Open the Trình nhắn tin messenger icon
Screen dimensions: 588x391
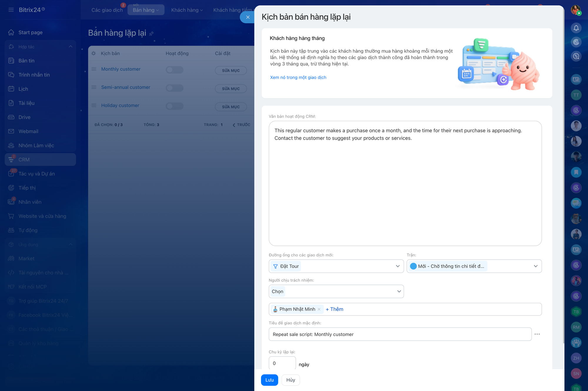click(11, 75)
